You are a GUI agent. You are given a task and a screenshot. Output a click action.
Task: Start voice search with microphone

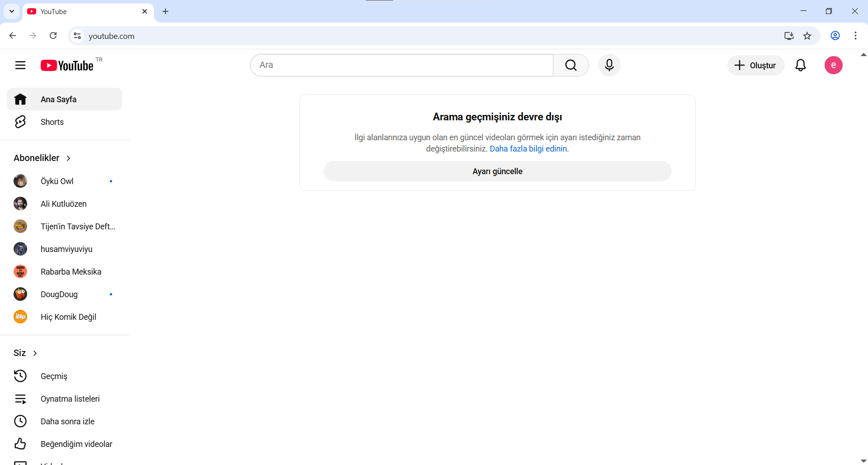pyautogui.click(x=609, y=65)
